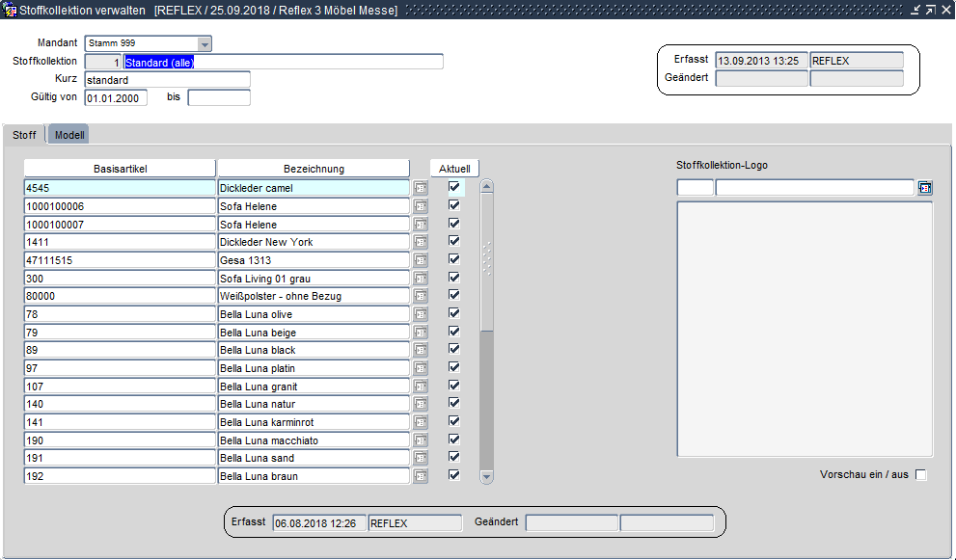The height and width of the screenshot is (560, 956).
Task: Uncheck Aktuell for Bella Luna karminrot
Action: [x=454, y=421]
